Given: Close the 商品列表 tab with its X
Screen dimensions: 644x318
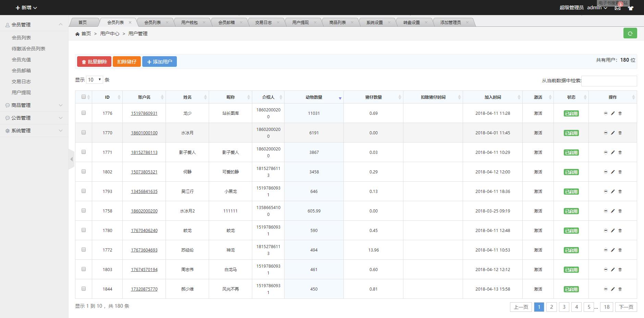Looking at the screenshot, I should (352, 22).
